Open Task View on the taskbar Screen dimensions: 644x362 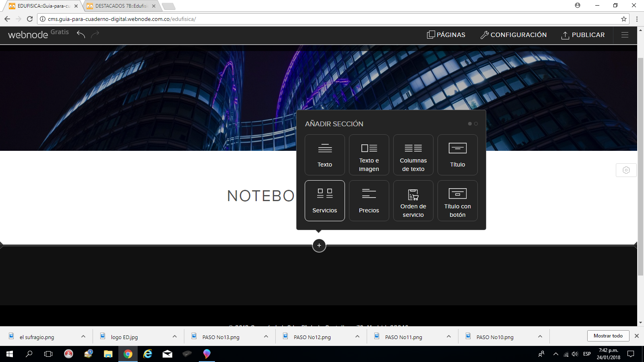point(48,354)
